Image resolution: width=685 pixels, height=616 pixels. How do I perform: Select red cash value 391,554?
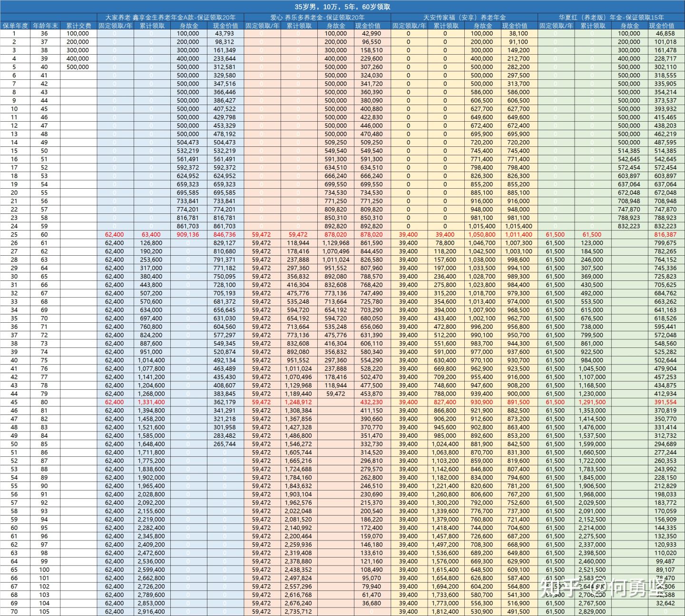[665, 402]
